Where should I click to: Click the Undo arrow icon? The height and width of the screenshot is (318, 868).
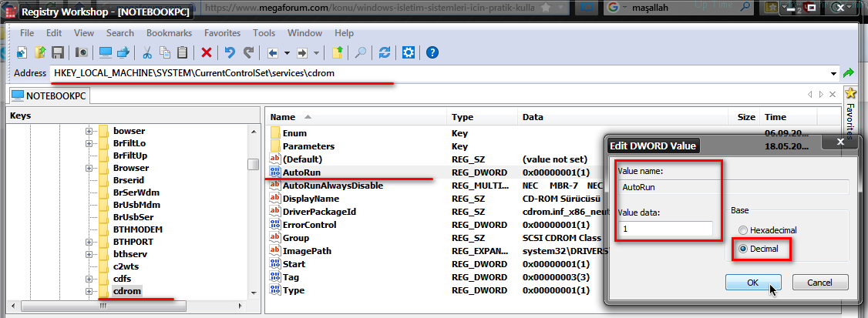[x=230, y=52]
